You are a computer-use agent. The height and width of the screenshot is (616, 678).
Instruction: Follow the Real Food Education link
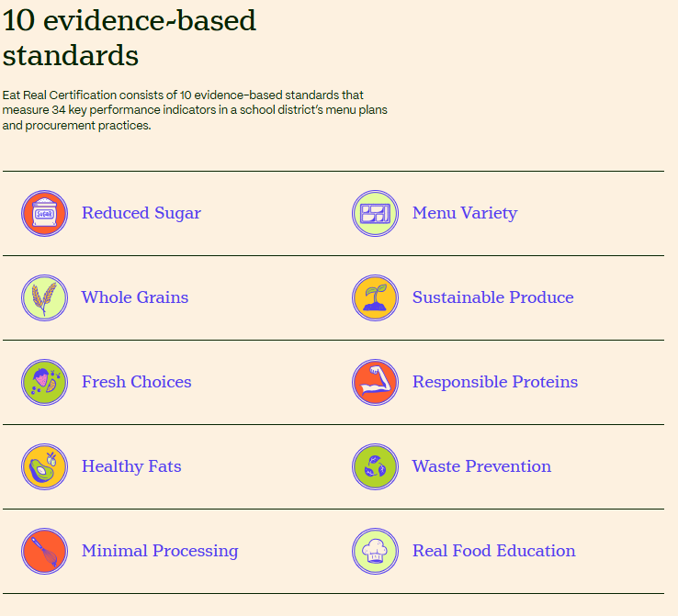point(493,551)
